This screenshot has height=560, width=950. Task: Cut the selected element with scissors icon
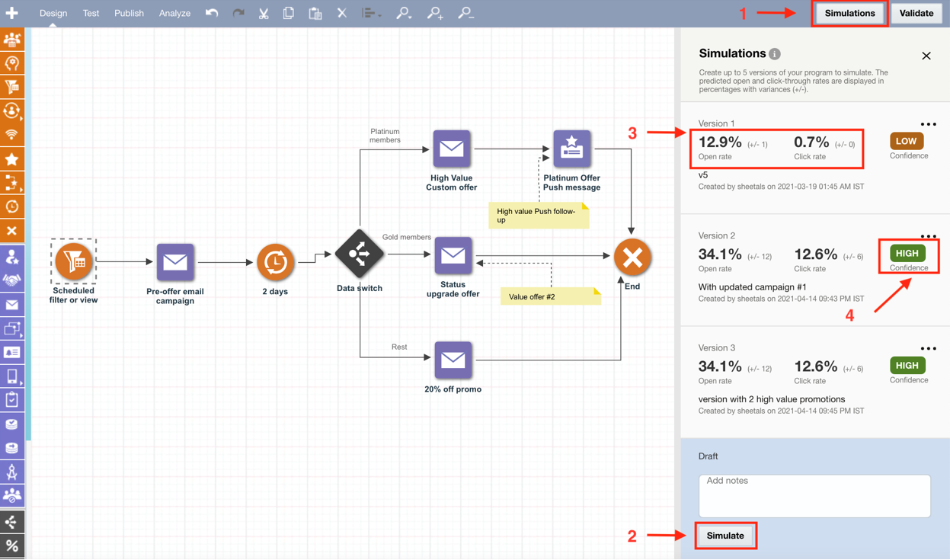coord(264,13)
